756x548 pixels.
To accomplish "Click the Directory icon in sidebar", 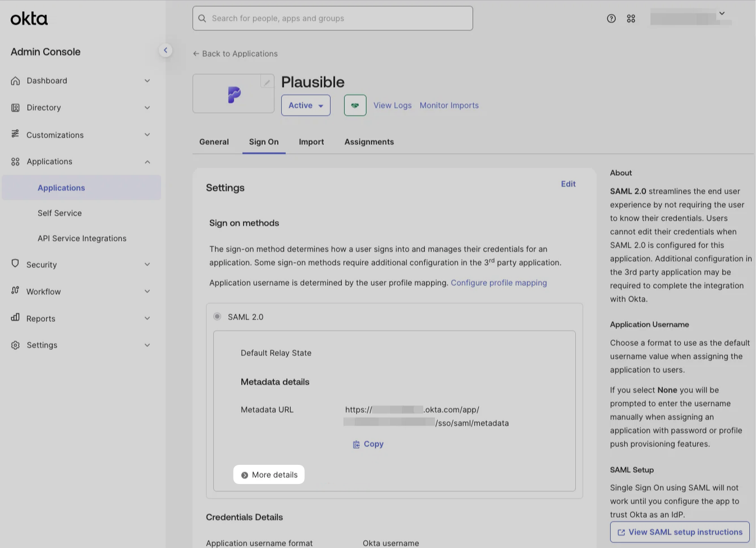I will point(16,108).
